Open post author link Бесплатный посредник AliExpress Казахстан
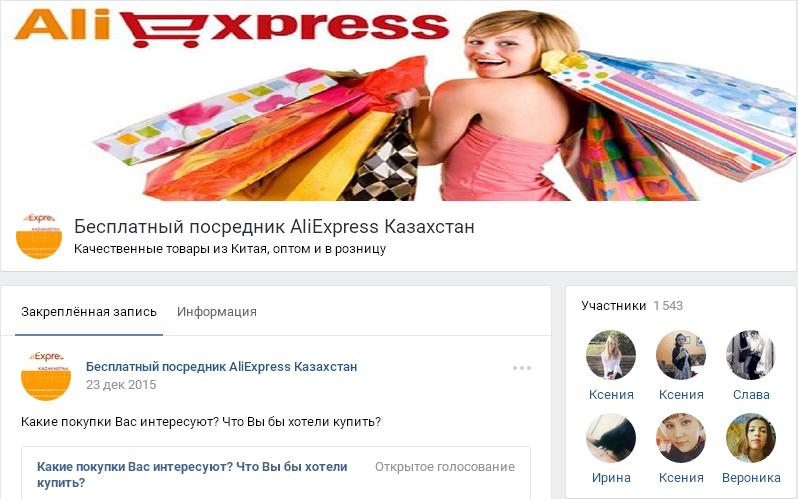 (x=221, y=367)
